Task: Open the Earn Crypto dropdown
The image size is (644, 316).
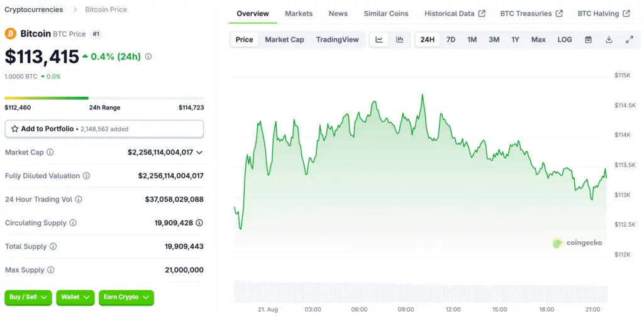Action: click(x=126, y=297)
